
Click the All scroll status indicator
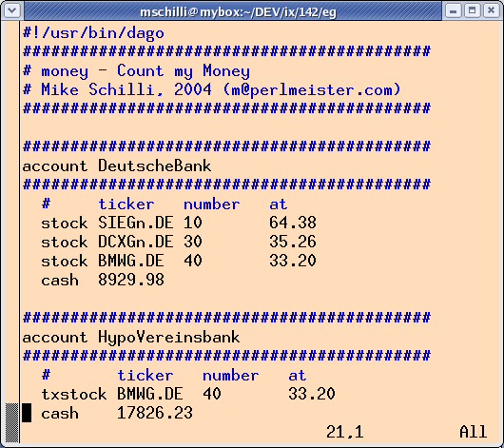[474, 432]
